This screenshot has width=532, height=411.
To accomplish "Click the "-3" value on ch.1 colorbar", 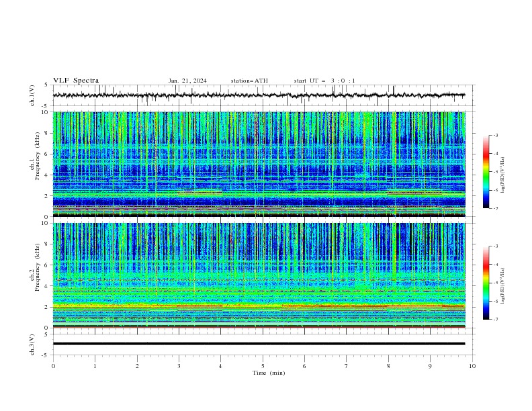I will click(495, 135).
